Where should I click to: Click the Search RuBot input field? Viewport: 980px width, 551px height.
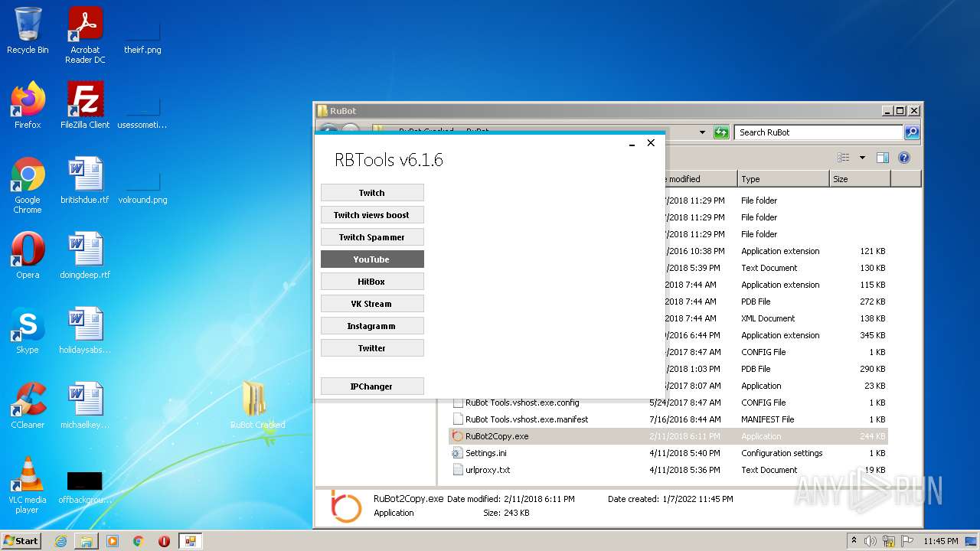(x=818, y=132)
